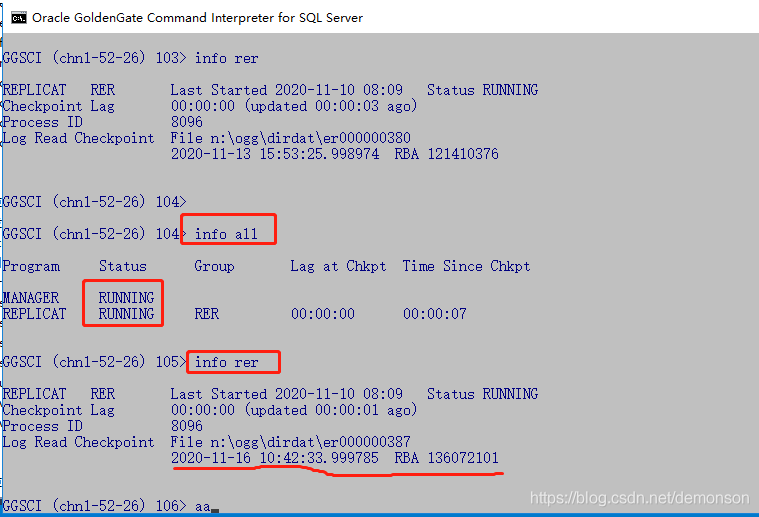Click the MANAGER program row name

[31, 298]
